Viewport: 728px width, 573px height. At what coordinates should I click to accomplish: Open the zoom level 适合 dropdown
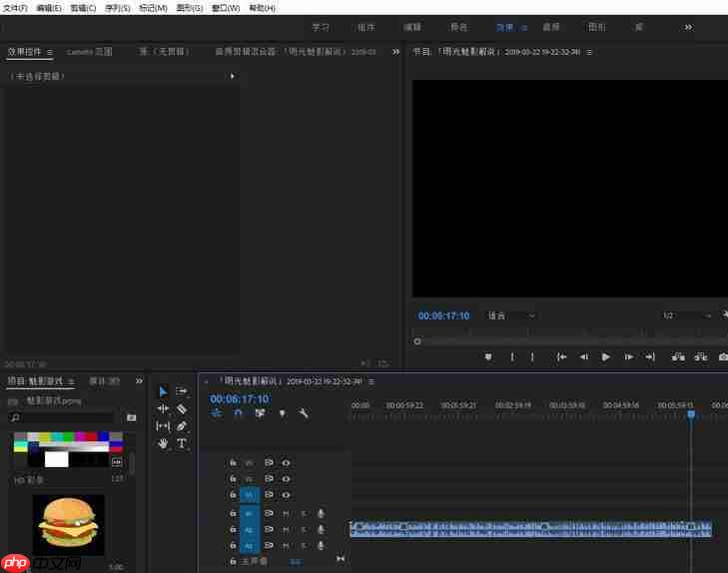(510, 315)
